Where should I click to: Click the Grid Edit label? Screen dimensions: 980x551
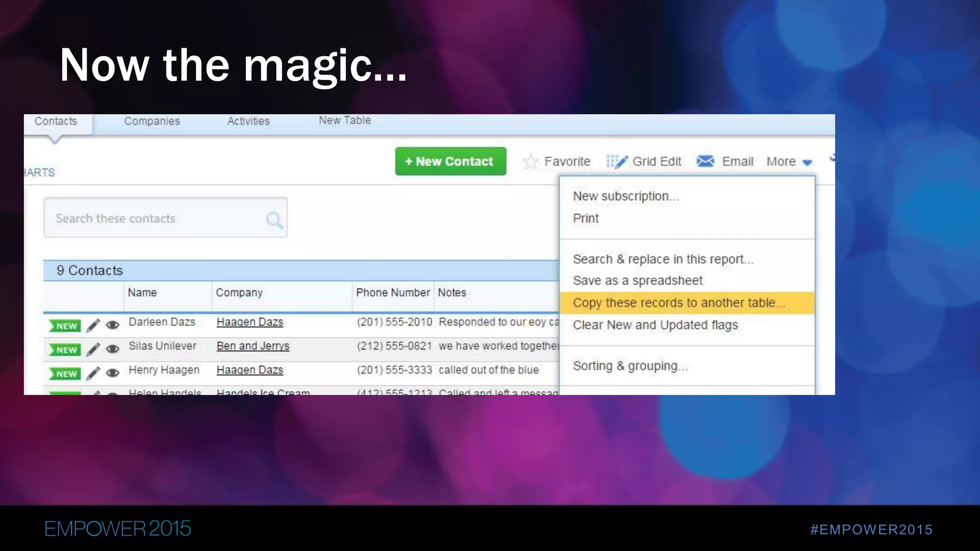(657, 162)
